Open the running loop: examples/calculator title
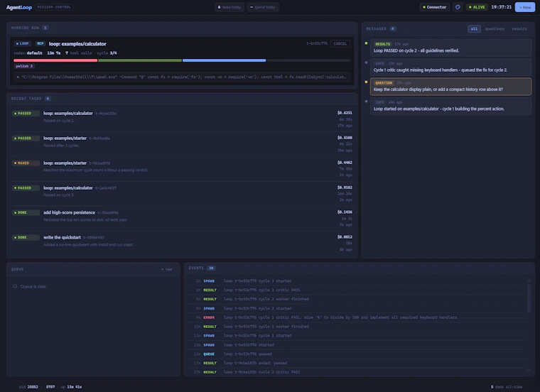 [x=77, y=44]
